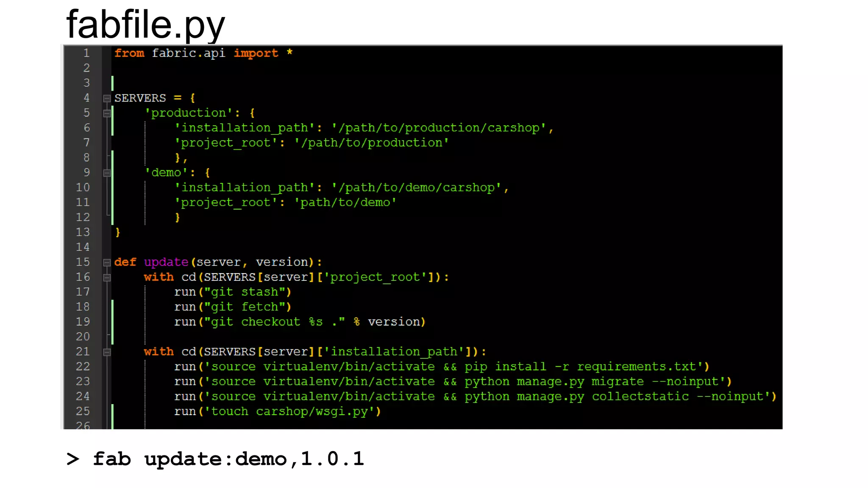Click line number 13 in gutter
This screenshot has width=868, height=488.
pyautogui.click(x=83, y=232)
